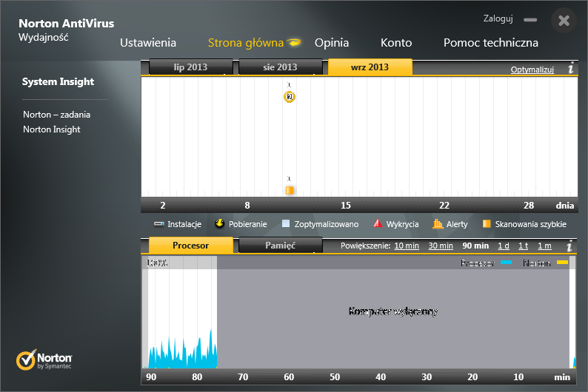Screen dimensions: 588x392
Task: Click the Pobieranie legend icon
Action: click(219, 223)
